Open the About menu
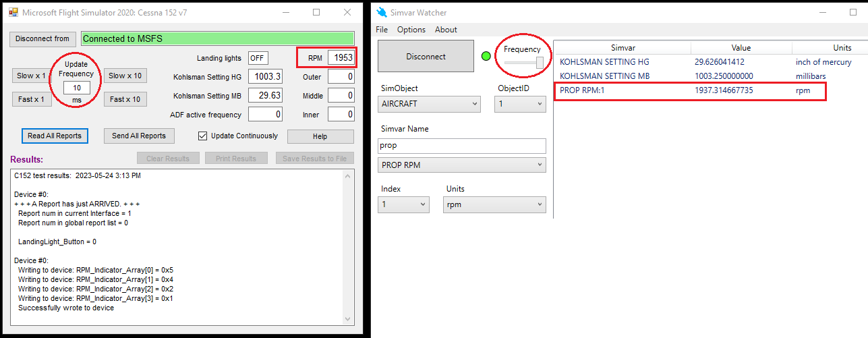This screenshot has width=868, height=338. [x=446, y=30]
